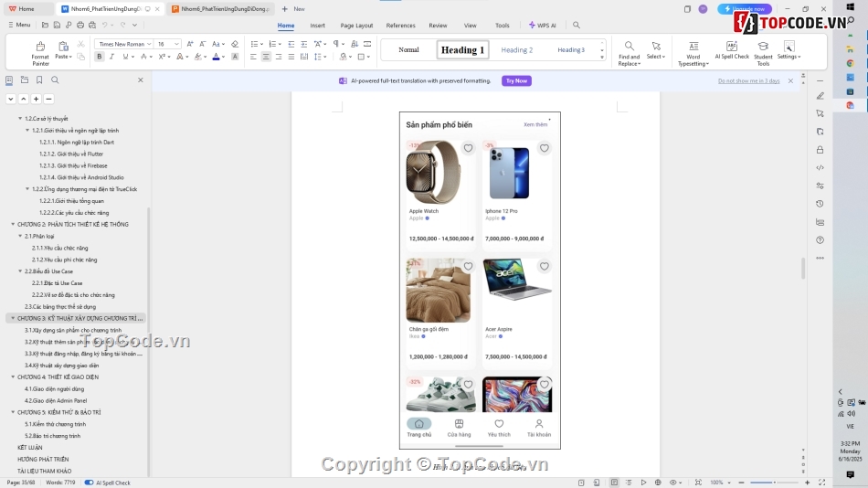868x488 pixels.
Task: Open the chapter folder view in navigation pane
Action: (x=25, y=80)
